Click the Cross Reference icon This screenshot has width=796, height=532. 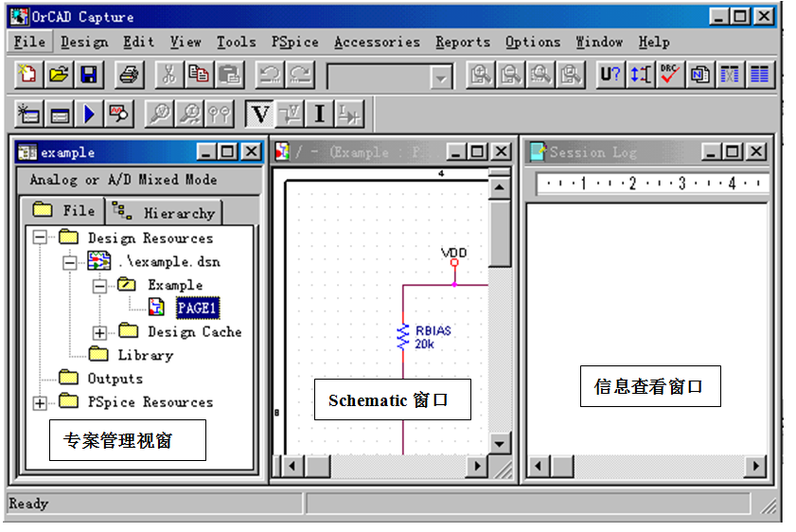730,75
